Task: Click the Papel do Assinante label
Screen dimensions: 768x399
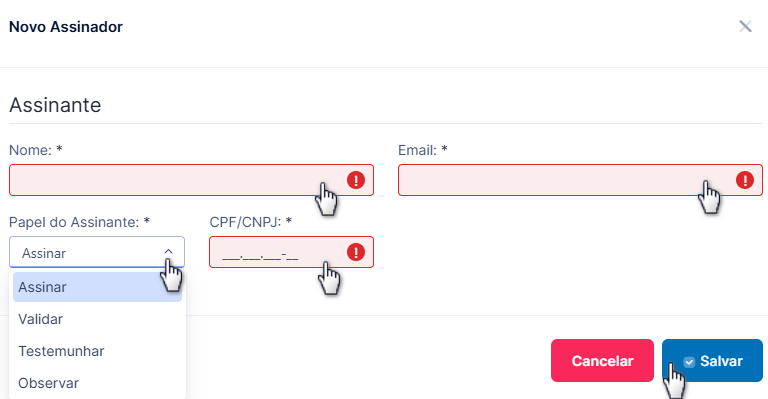Action: 79,222
